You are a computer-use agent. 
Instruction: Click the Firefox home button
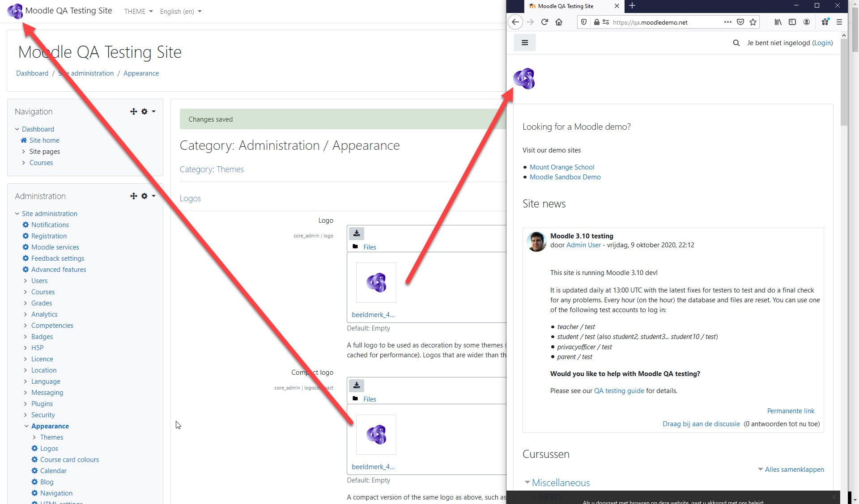(x=559, y=22)
